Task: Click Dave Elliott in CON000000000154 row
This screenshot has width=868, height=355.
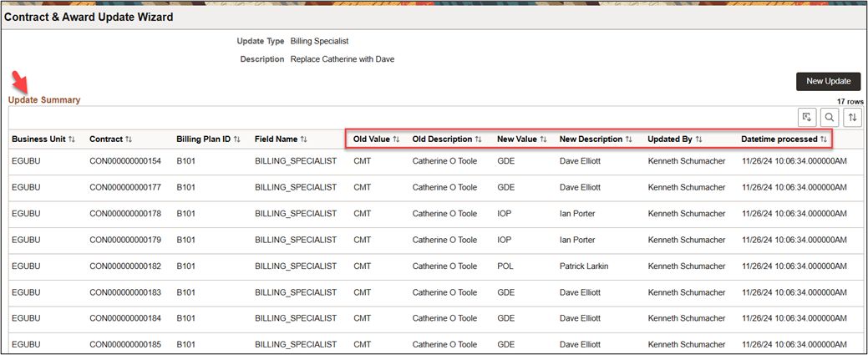Action: (580, 161)
